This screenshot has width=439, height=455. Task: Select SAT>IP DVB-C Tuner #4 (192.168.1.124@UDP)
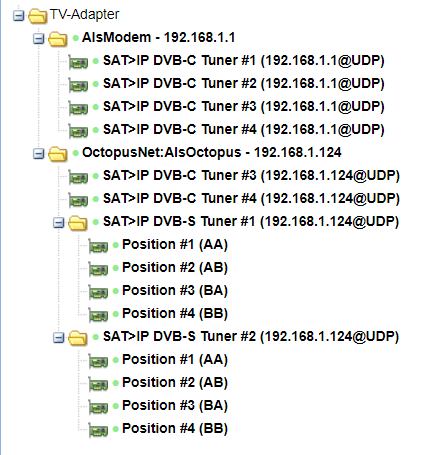[x=251, y=199]
